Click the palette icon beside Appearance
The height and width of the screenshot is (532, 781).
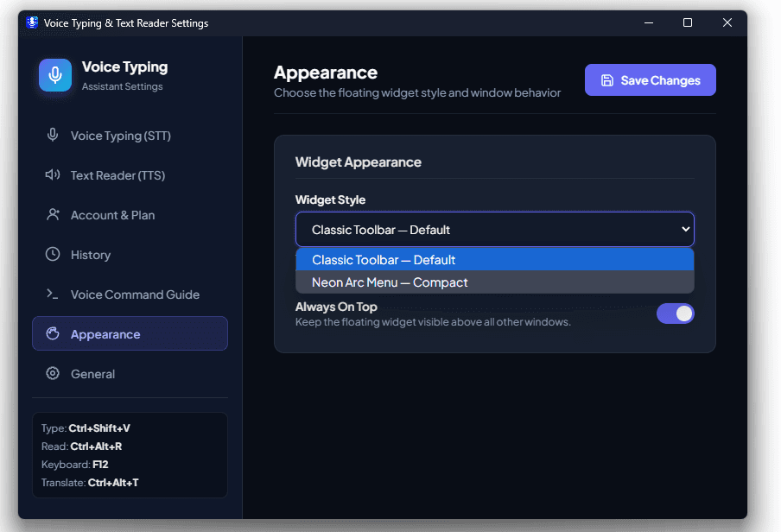click(x=53, y=333)
